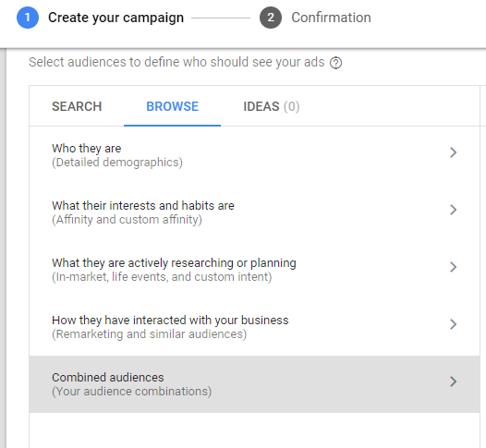Choose the Combined audiences category
This screenshot has width=486, height=448.
(x=254, y=384)
